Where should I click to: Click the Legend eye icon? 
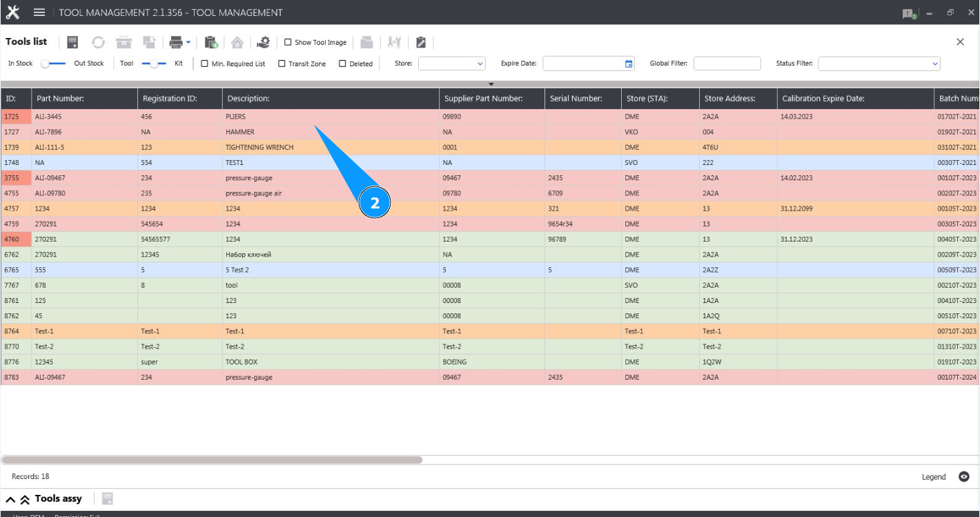(x=964, y=477)
